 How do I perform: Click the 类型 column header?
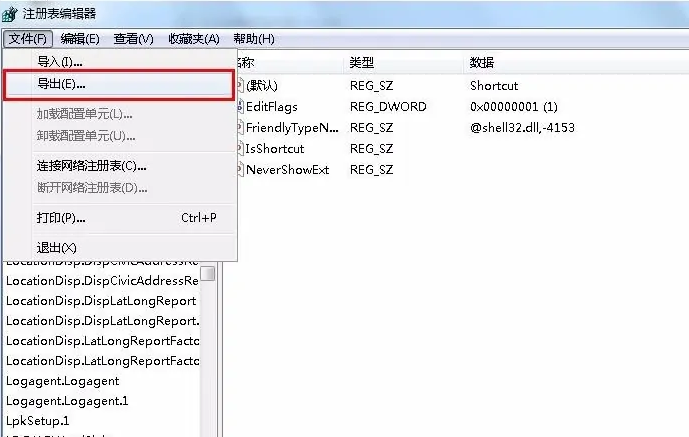[362, 63]
